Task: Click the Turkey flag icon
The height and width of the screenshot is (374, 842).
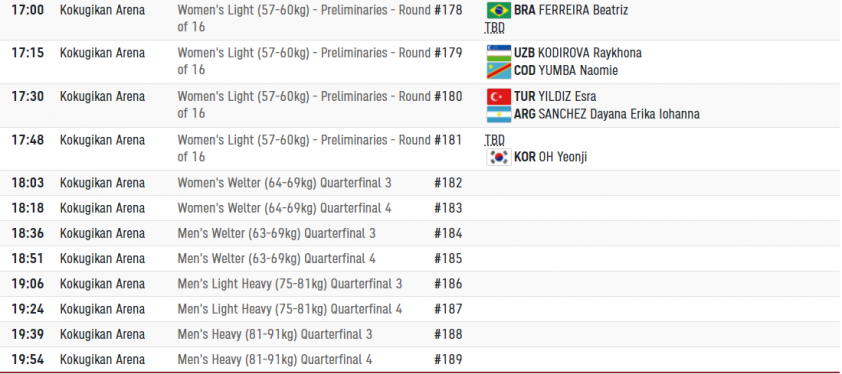Action: coord(499,97)
